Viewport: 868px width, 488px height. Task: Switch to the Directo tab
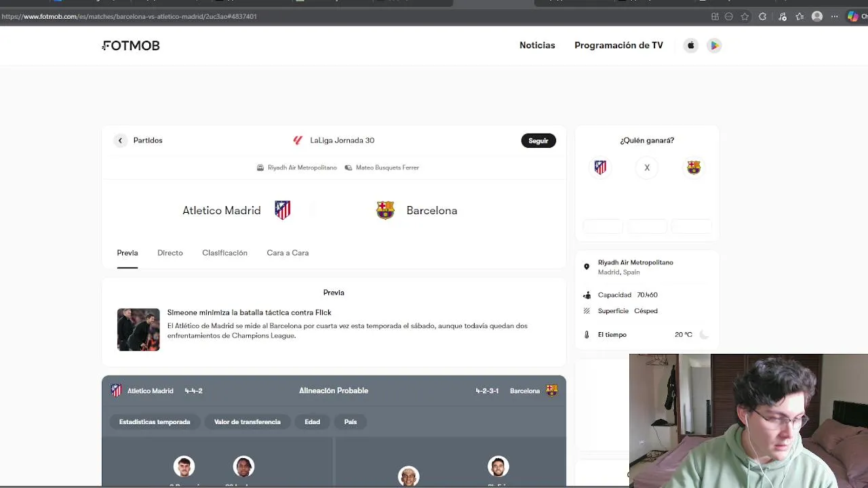coord(170,253)
